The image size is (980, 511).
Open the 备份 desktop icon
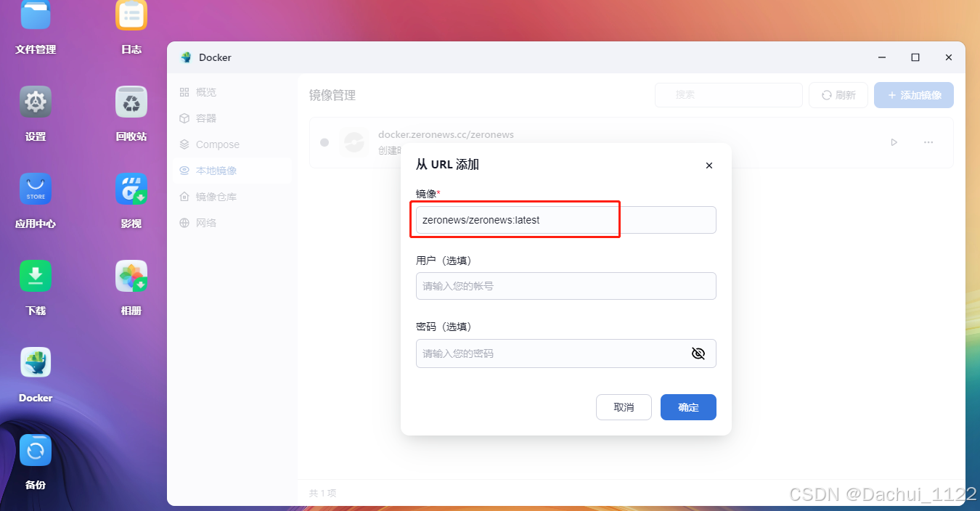click(x=36, y=450)
